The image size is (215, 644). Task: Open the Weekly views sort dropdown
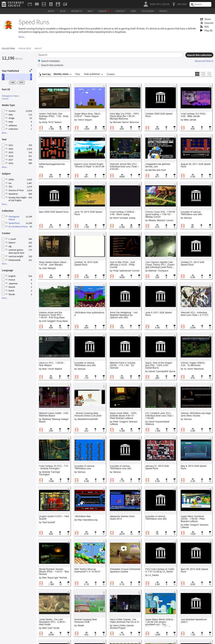pos(62,74)
